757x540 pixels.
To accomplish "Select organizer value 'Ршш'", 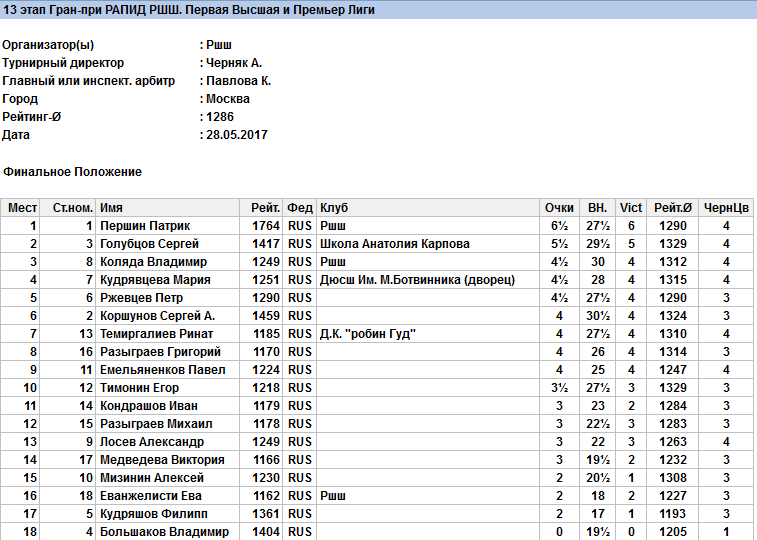I will 219,45.
